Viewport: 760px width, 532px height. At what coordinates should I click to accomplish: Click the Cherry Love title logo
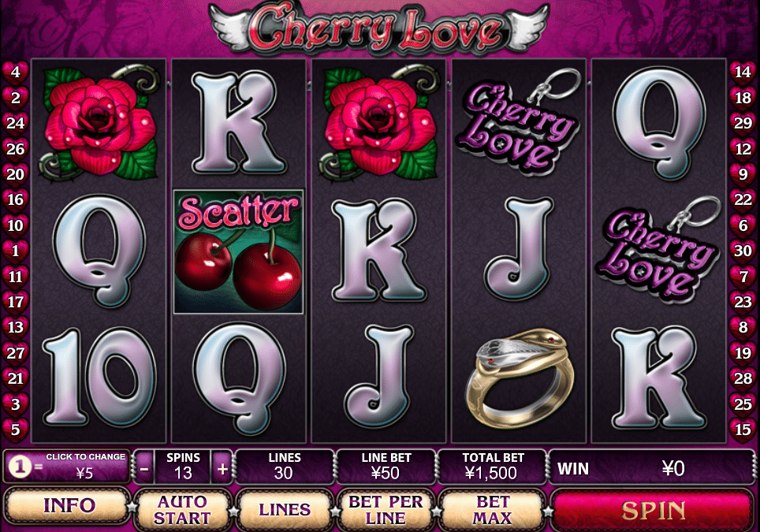(378, 29)
